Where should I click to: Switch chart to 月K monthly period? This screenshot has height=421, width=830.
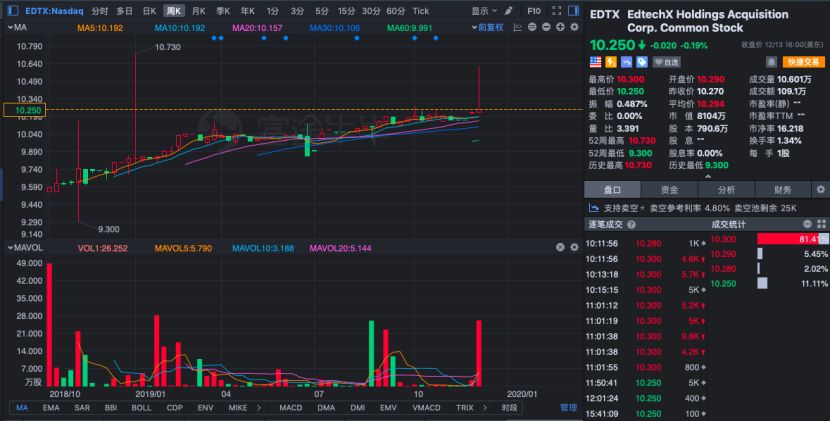pyautogui.click(x=199, y=11)
